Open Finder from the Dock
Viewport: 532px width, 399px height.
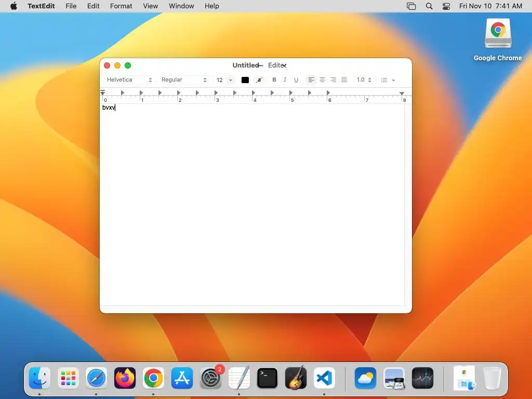pyautogui.click(x=39, y=378)
